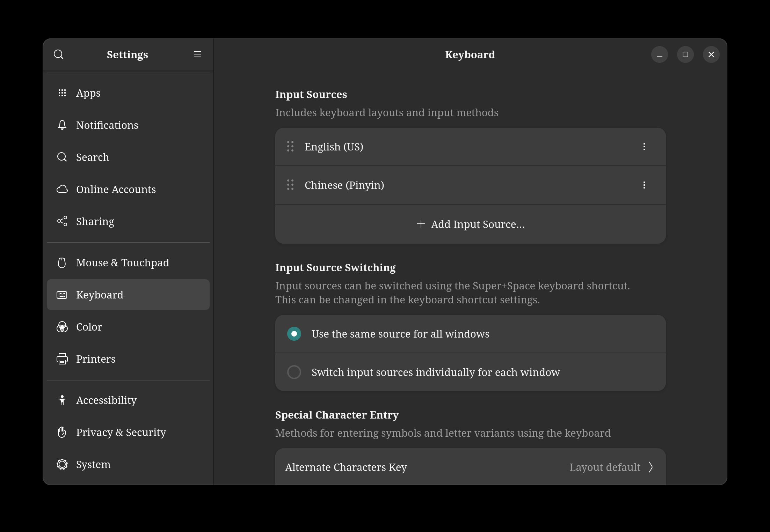770x532 pixels.
Task: Click the System gear icon
Action: point(62,464)
